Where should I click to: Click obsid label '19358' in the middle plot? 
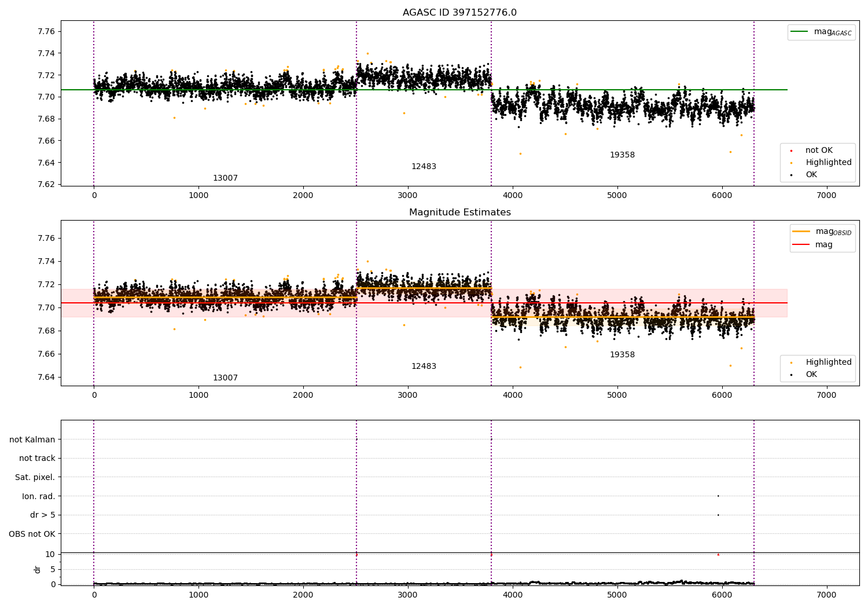[x=622, y=355]
